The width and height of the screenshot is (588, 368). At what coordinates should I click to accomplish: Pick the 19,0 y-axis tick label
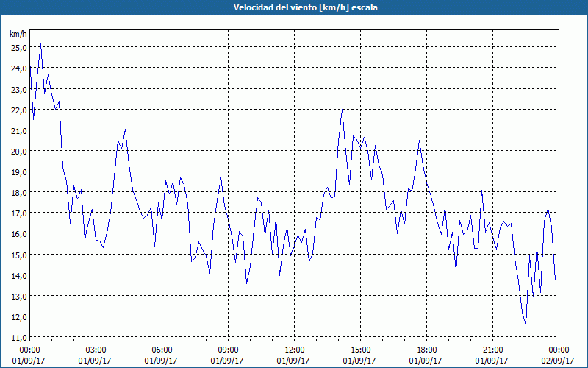(x=19, y=172)
